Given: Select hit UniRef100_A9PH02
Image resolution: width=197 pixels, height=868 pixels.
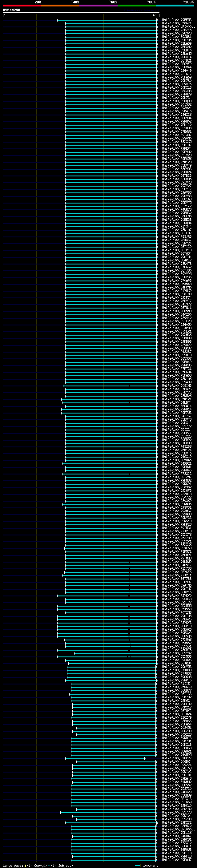Looking at the screenshot, I should pos(176,121).
